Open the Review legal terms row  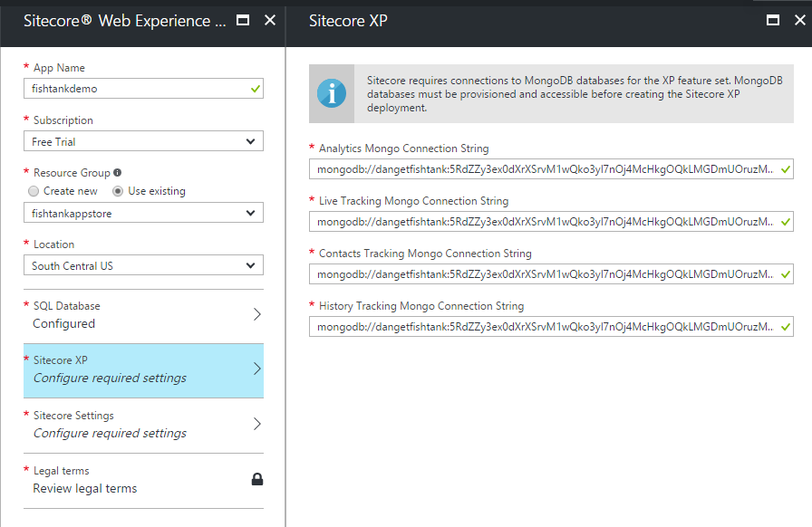tap(143, 481)
